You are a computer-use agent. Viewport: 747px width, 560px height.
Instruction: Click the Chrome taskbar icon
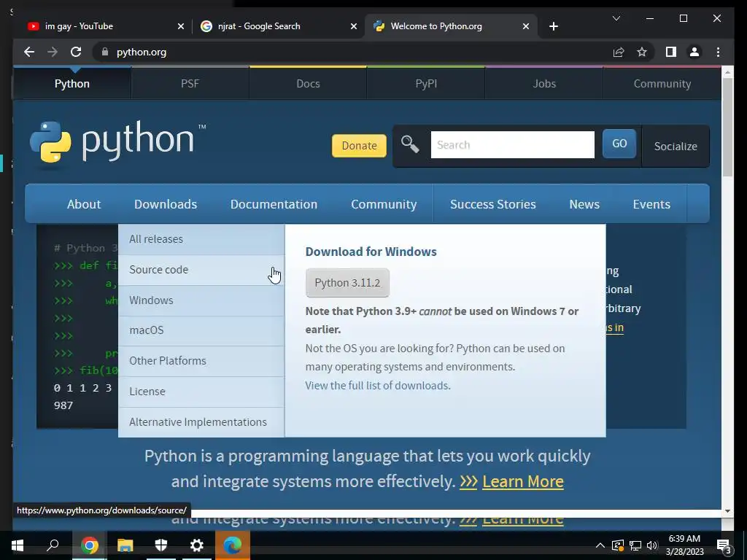89,545
